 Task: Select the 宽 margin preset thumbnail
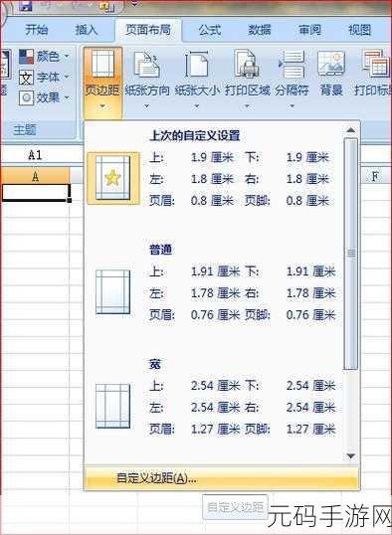[112, 406]
